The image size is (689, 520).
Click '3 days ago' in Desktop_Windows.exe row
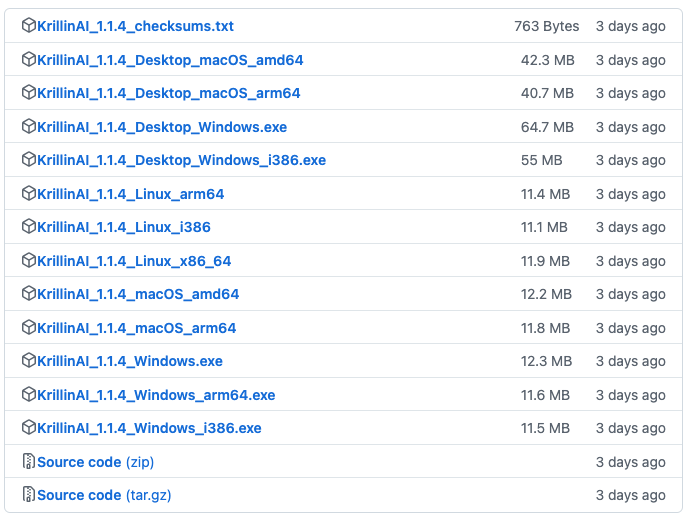631,127
